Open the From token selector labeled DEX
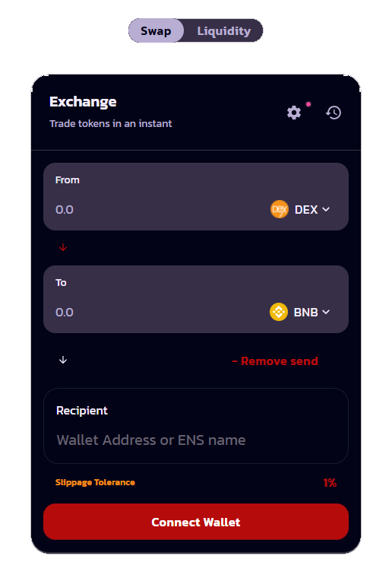The image size is (392, 575). (x=300, y=209)
